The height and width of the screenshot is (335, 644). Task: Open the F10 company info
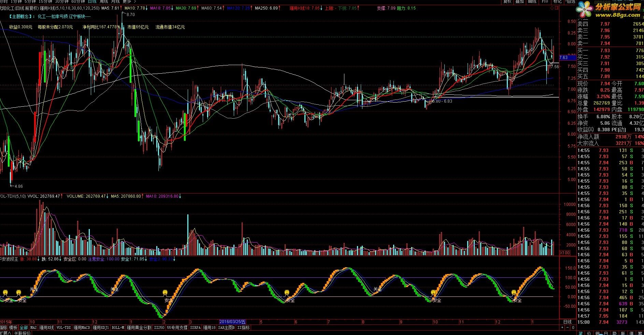(545, 1)
